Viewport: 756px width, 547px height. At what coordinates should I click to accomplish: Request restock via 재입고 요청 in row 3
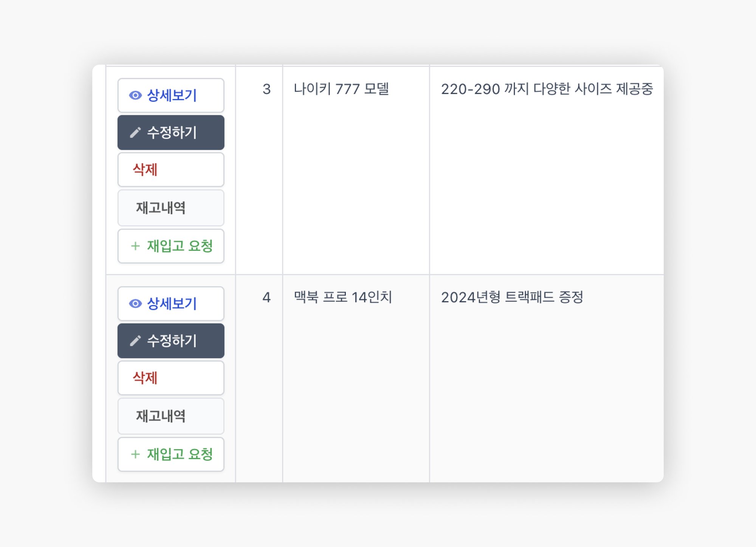coord(171,246)
